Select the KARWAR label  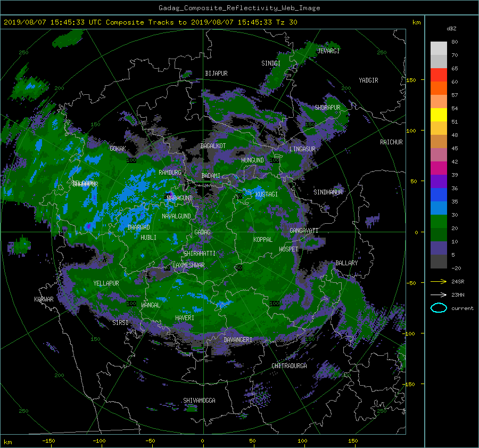44,299
